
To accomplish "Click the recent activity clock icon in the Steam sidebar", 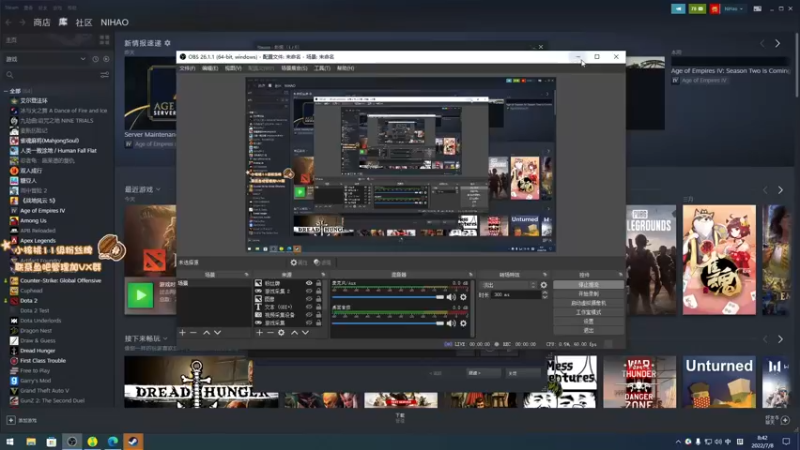I will (x=95, y=59).
